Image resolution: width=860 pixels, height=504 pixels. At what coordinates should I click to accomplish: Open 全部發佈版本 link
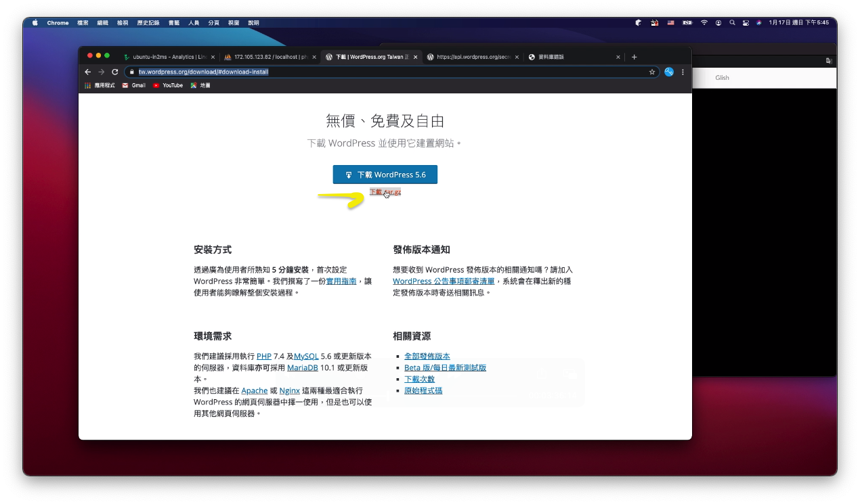(427, 356)
